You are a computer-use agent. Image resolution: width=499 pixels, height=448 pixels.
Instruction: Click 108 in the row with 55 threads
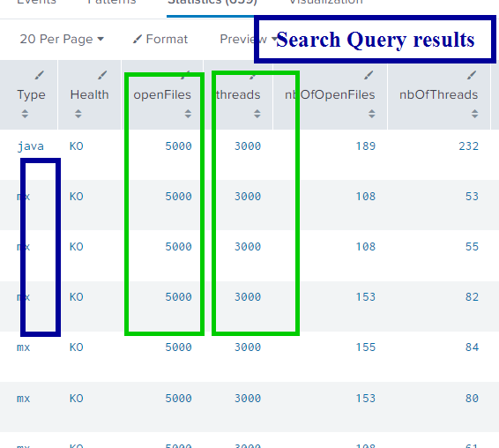click(x=365, y=247)
